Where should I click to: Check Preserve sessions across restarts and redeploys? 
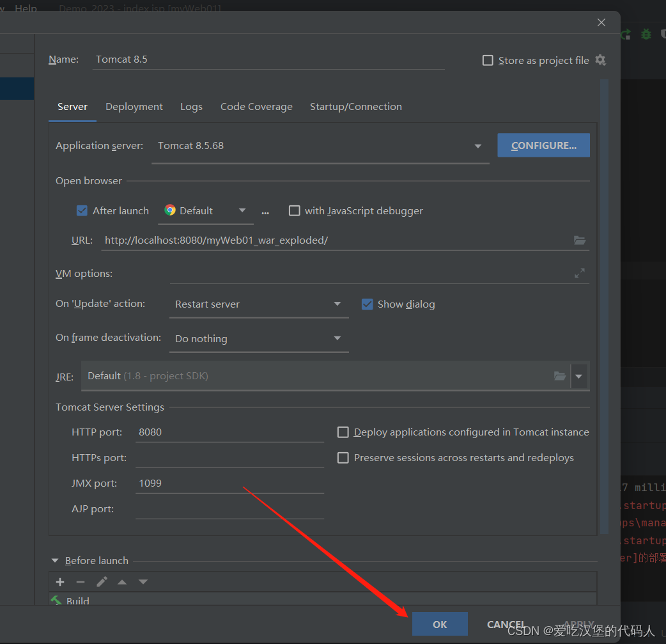coord(343,457)
